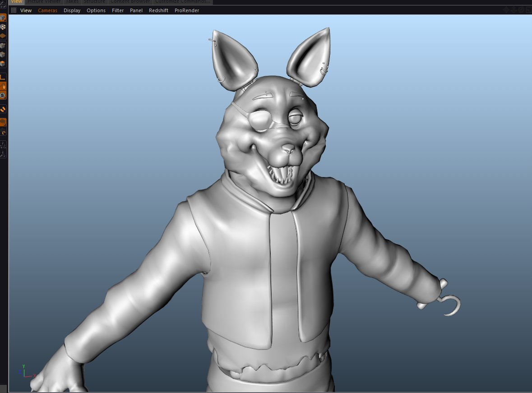Open the Display menu
The image size is (532, 393).
[72, 10]
